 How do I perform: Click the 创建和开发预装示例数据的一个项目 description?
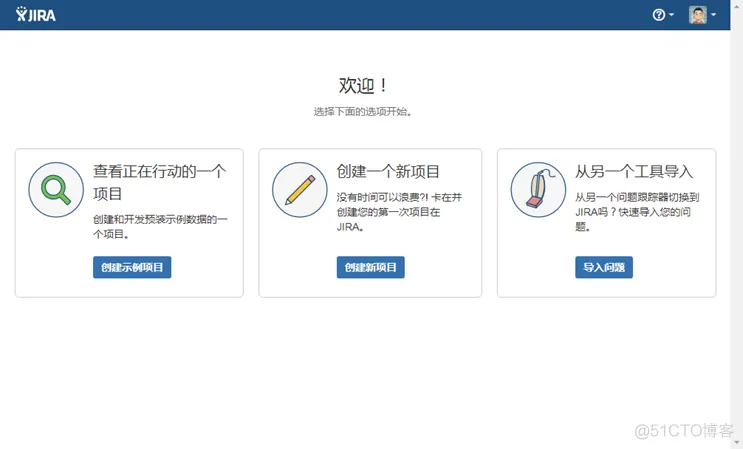(160, 226)
